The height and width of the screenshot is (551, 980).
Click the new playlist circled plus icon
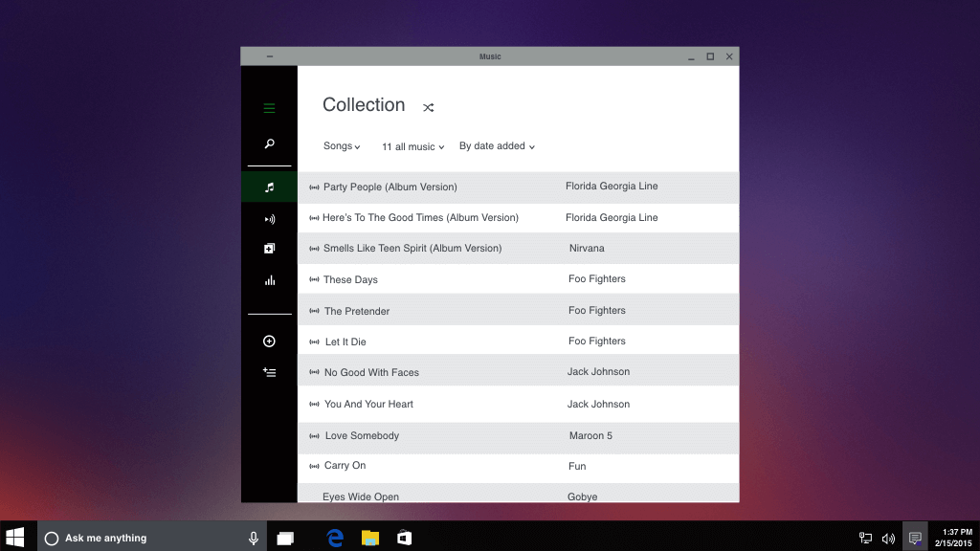click(269, 342)
